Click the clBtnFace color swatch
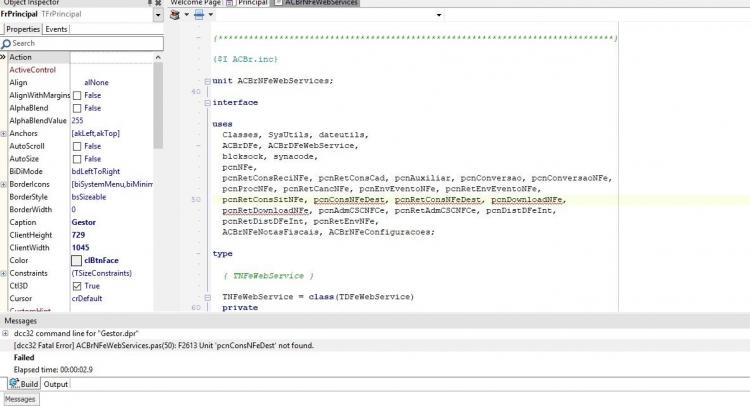The width and height of the screenshot is (750, 406). (77, 261)
